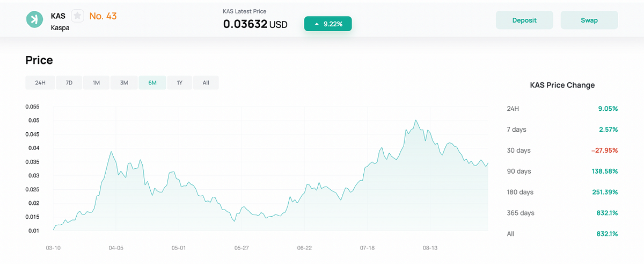Click the 365 days 832.1% value
The height and width of the screenshot is (264, 644).
click(x=607, y=213)
